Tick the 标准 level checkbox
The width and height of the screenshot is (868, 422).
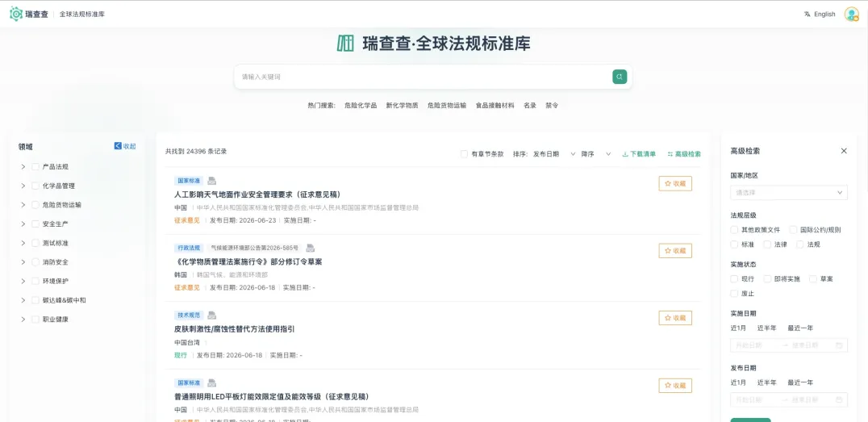tap(734, 244)
